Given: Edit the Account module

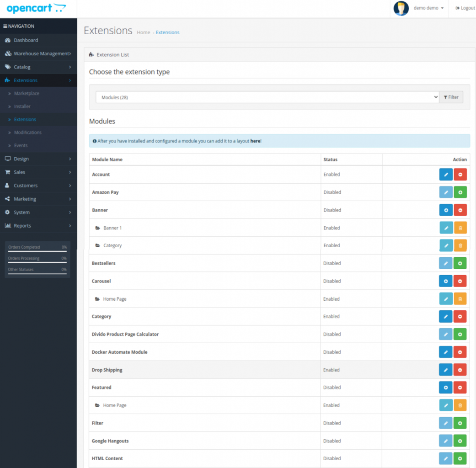Looking at the screenshot, I should click(x=446, y=174).
